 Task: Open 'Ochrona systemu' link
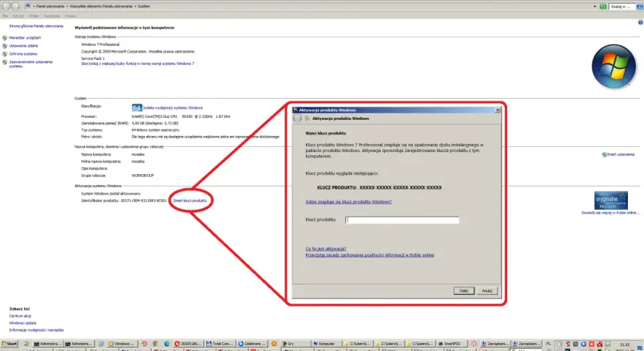click(23, 54)
